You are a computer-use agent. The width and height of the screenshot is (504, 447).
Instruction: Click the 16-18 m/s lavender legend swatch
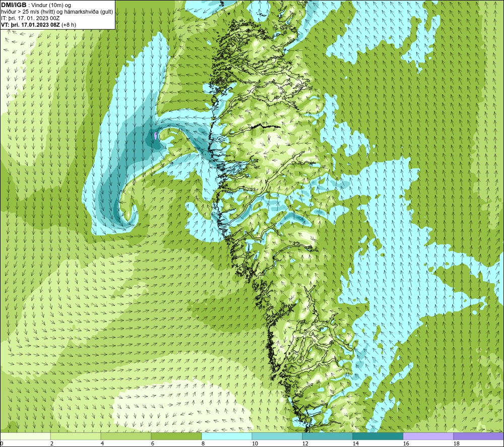tap(428, 436)
